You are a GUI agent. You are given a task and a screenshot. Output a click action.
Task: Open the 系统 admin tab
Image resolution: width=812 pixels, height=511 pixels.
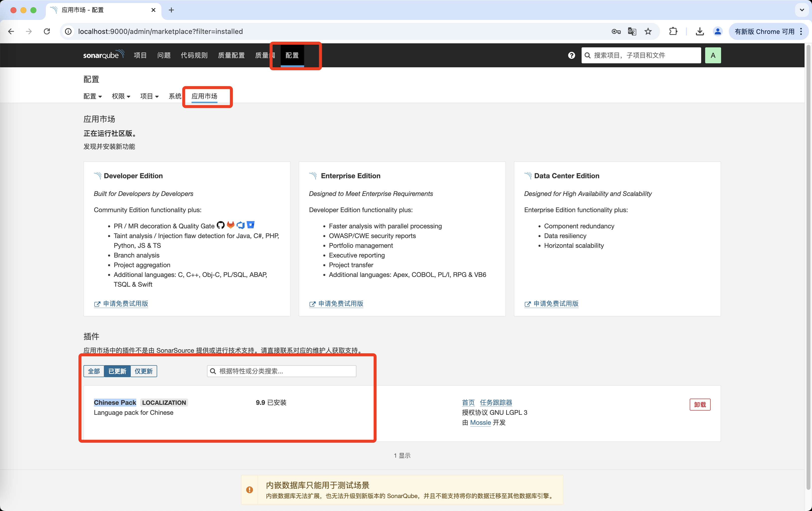(x=175, y=96)
